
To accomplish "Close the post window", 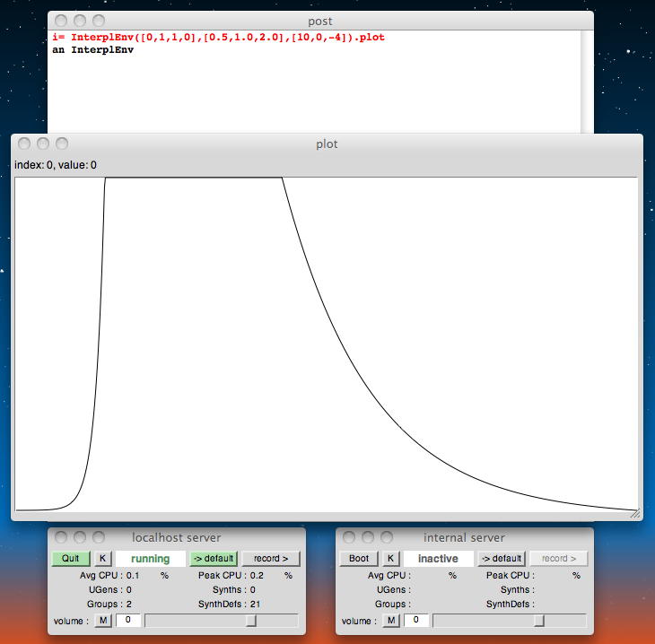I will coord(61,21).
